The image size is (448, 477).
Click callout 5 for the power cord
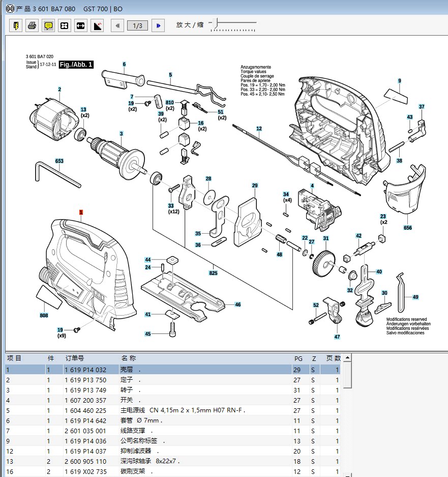tap(170, 75)
